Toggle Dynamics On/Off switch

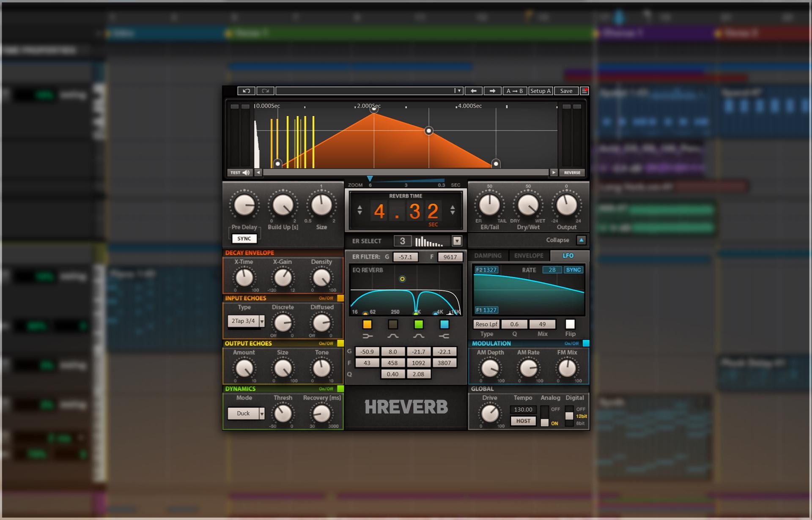[340, 389]
